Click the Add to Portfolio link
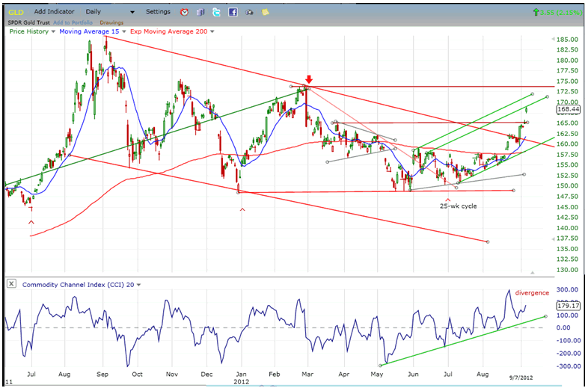The width and height of the screenshot is (588, 388). (72, 22)
